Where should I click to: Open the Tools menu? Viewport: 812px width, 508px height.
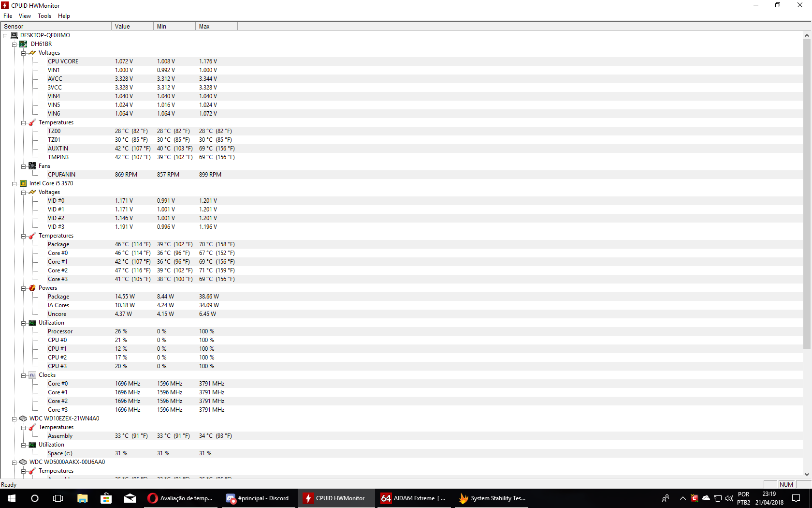tap(44, 16)
